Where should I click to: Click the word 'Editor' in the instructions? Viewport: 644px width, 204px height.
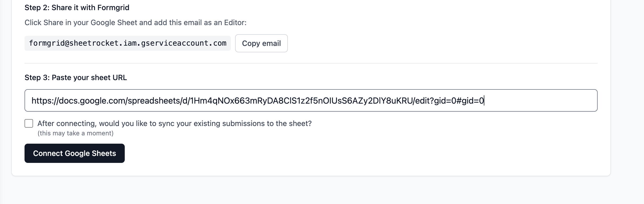[234, 22]
